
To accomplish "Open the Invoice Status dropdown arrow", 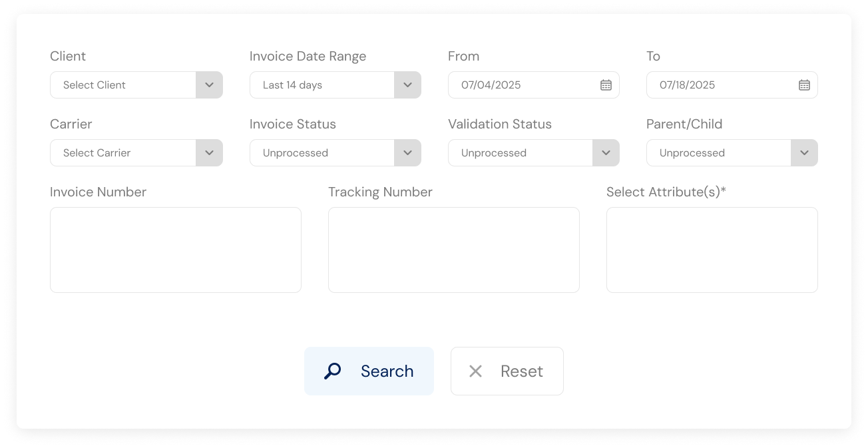I will click(407, 153).
